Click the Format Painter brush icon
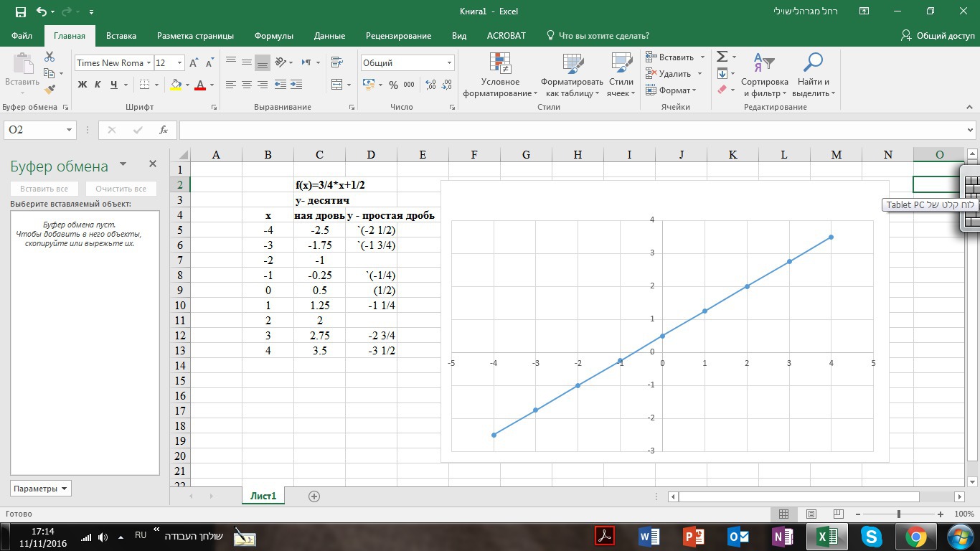The image size is (980, 551). click(x=50, y=90)
